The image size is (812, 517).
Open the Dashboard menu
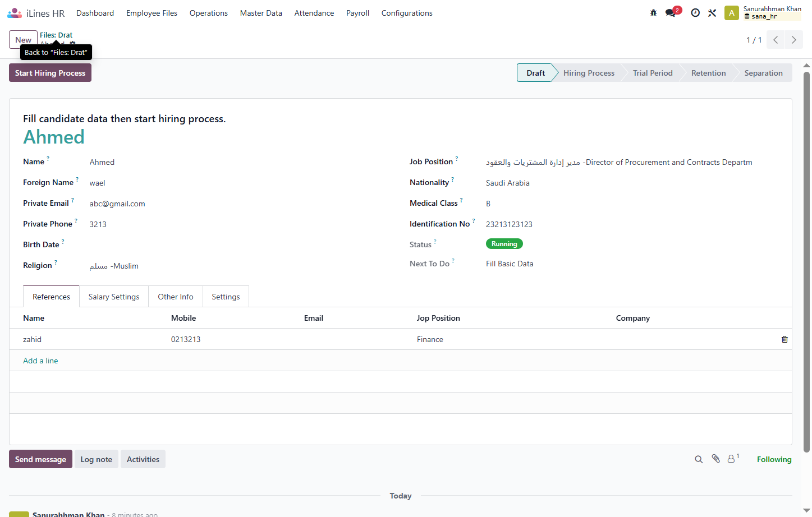[95, 13]
